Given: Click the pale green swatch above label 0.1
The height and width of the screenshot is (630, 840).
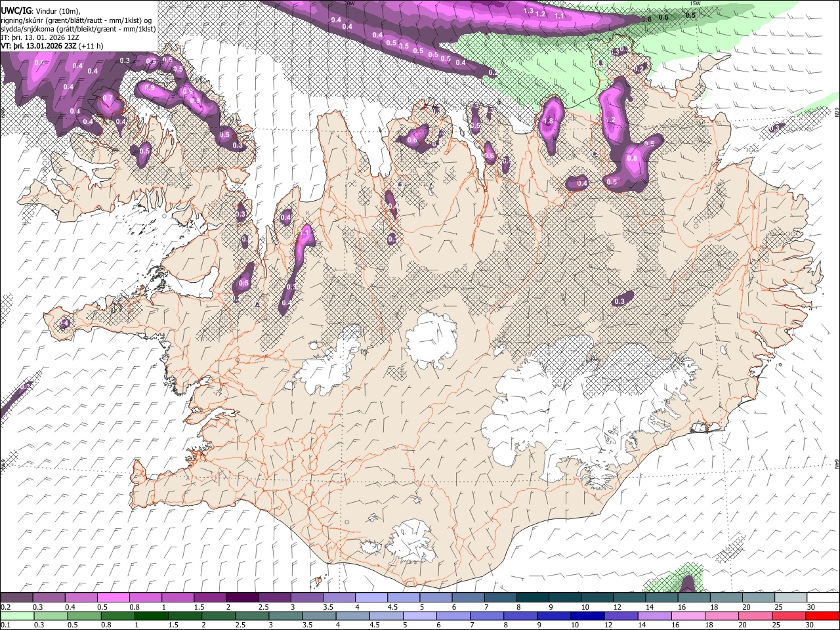Looking at the screenshot, I should (16, 616).
